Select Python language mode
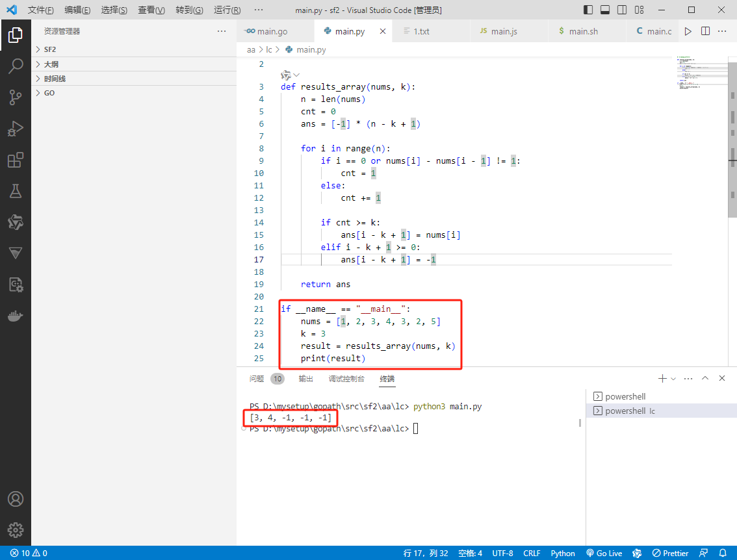The width and height of the screenshot is (737, 560). pyautogui.click(x=563, y=553)
